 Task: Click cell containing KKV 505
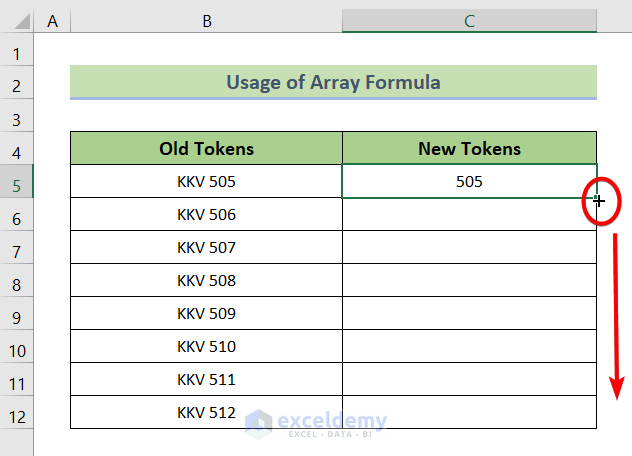click(206, 182)
